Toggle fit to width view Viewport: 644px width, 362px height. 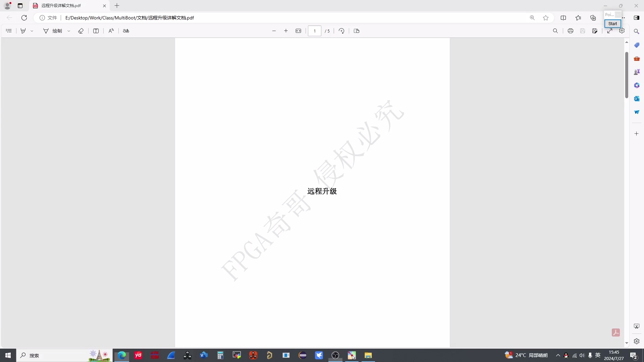point(299,31)
